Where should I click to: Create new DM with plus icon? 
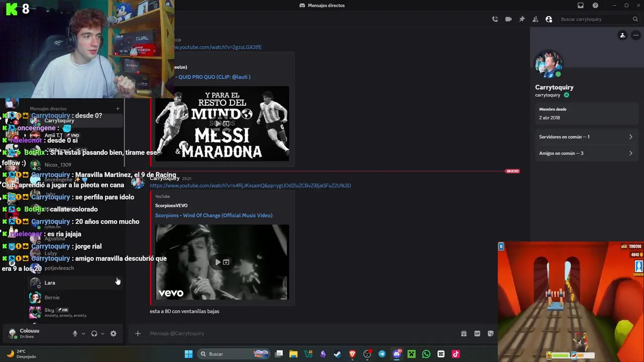pyautogui.click(x=118, y=109)
